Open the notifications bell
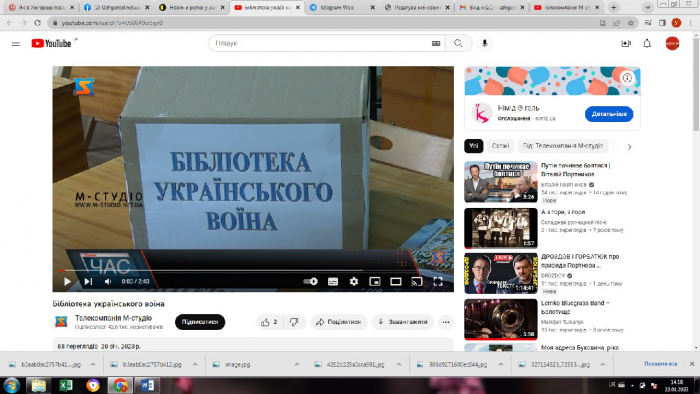Image resolution: width=700 pixels, height=394 pixels. (647, 43)
